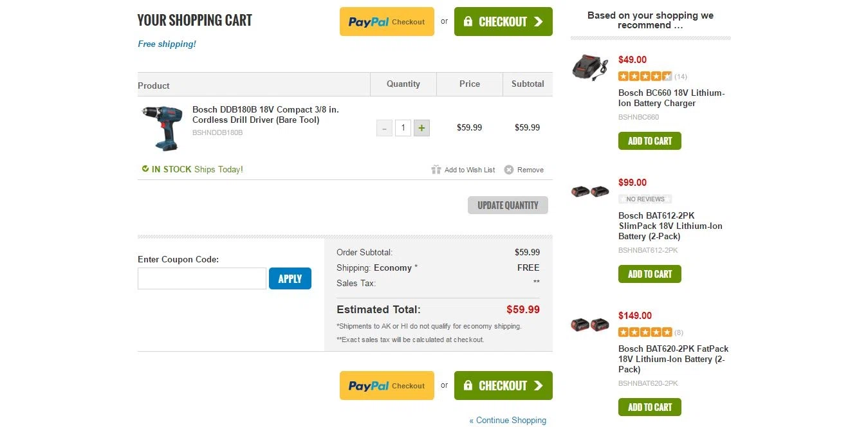
Task: Add the BAT620-2PK FatPack battery to cart
Action: coord(650,407)
